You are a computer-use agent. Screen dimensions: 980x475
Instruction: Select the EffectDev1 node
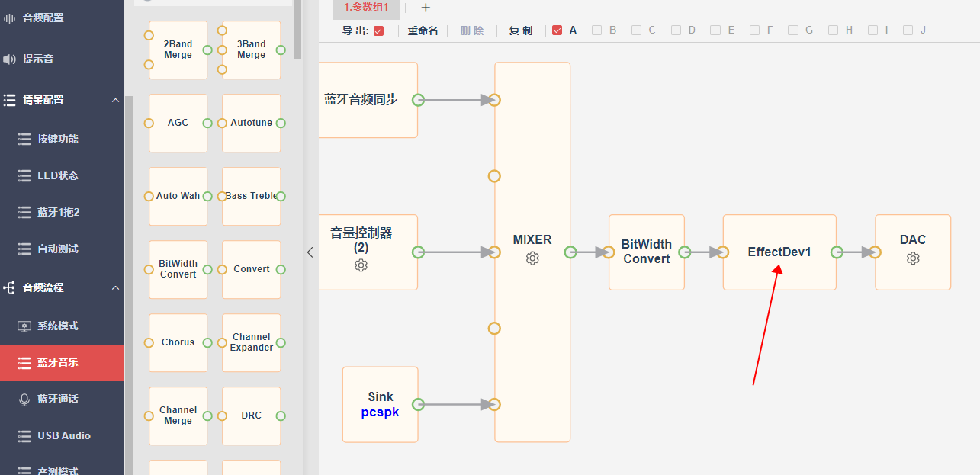779,252
